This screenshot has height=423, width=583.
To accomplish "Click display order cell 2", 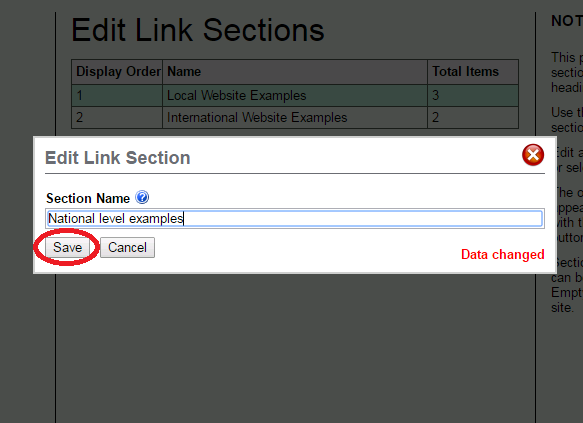I will point(117,118).
